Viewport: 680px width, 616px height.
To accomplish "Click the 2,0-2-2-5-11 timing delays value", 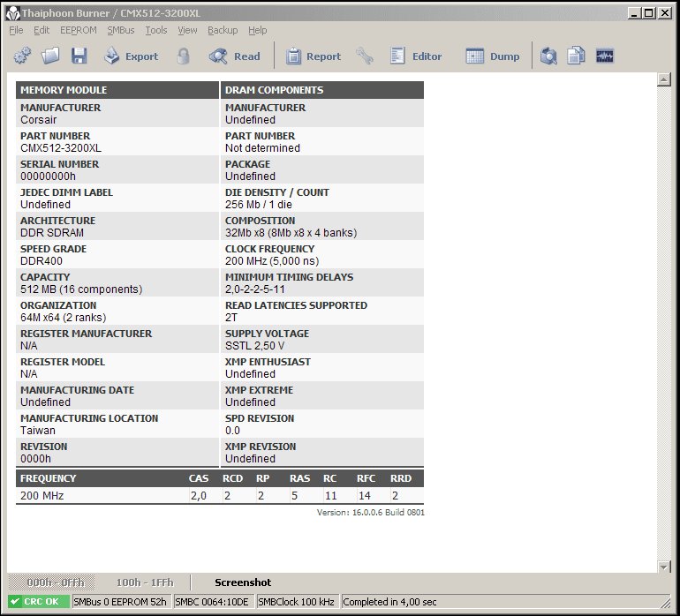I will tap(254, 289).
